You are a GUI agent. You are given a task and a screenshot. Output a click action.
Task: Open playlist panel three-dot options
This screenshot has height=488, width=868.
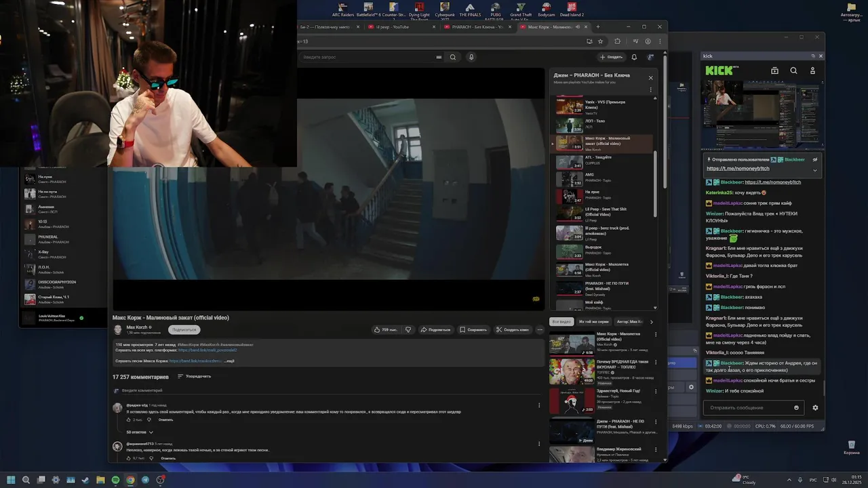tap(650, 89)
